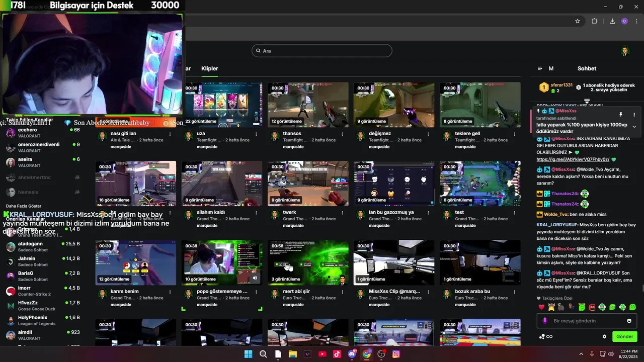Viewport: 644px width, 362px height.
Task: Open options for the teklere gell clip
Action: [x=514, y=134]
